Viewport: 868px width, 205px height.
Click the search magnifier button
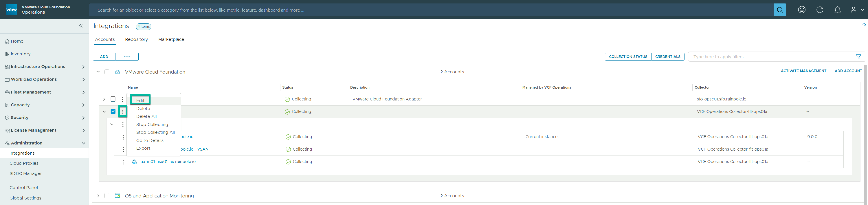(779, 10)
